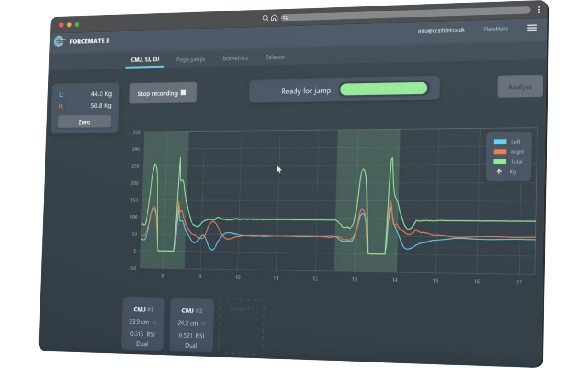This screenshot has width=588, height=368.
Task: Open the PlateMate navigation link
Action: [496, 29]
